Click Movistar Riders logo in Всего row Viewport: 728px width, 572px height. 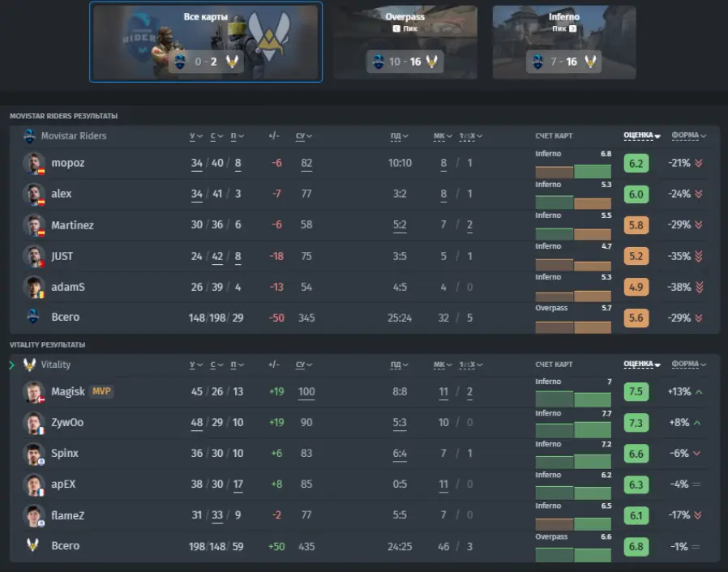point(32,317)
